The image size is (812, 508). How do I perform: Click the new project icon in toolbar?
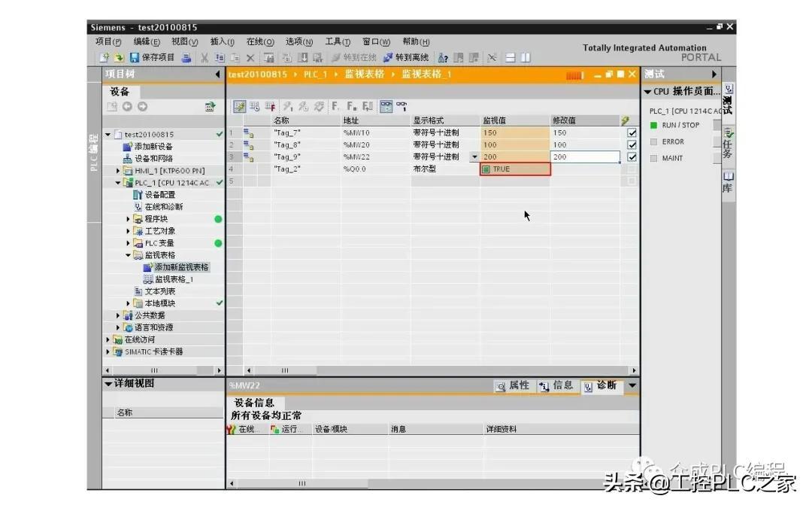click(104, 57)
